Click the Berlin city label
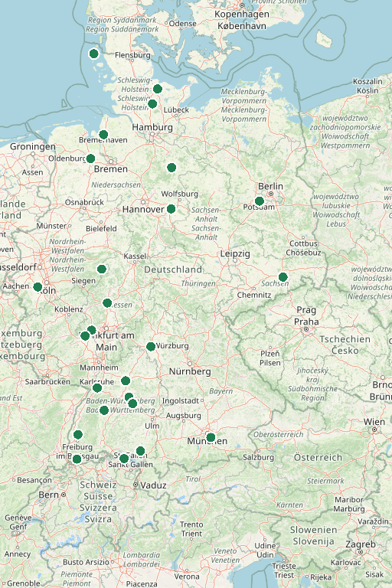 pos(270,186)
